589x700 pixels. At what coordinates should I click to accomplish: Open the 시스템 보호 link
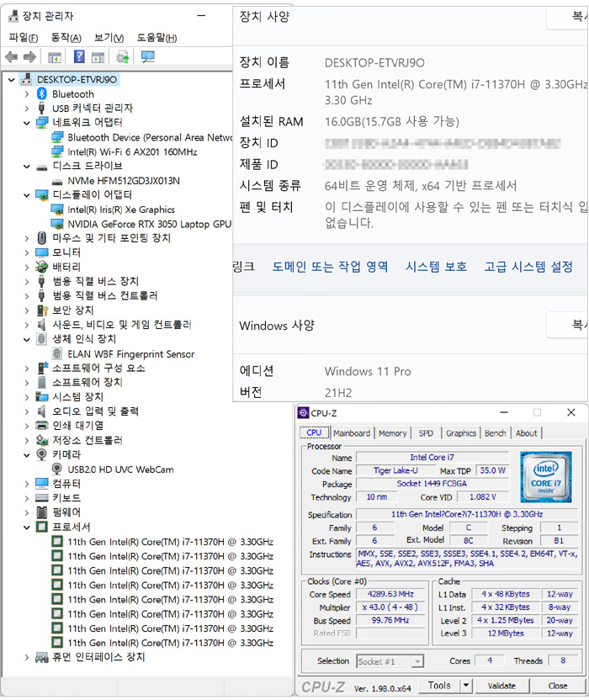tap(436, 267)
